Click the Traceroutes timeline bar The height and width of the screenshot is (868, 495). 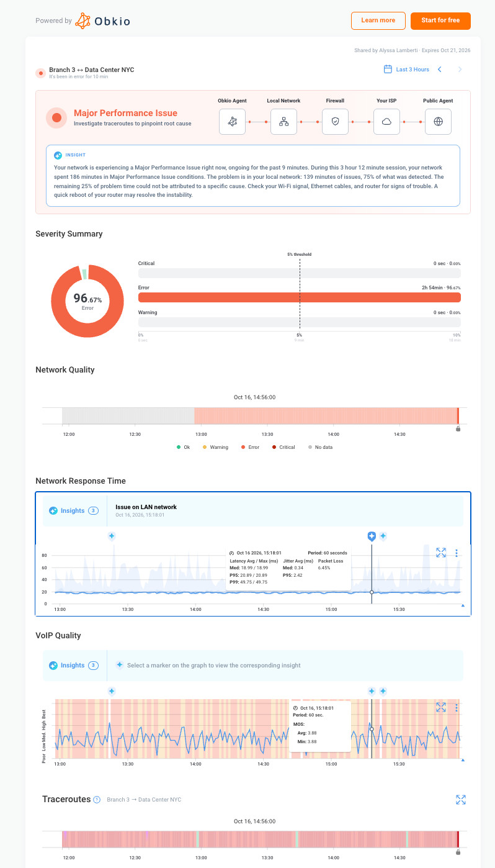click(260, 839)
